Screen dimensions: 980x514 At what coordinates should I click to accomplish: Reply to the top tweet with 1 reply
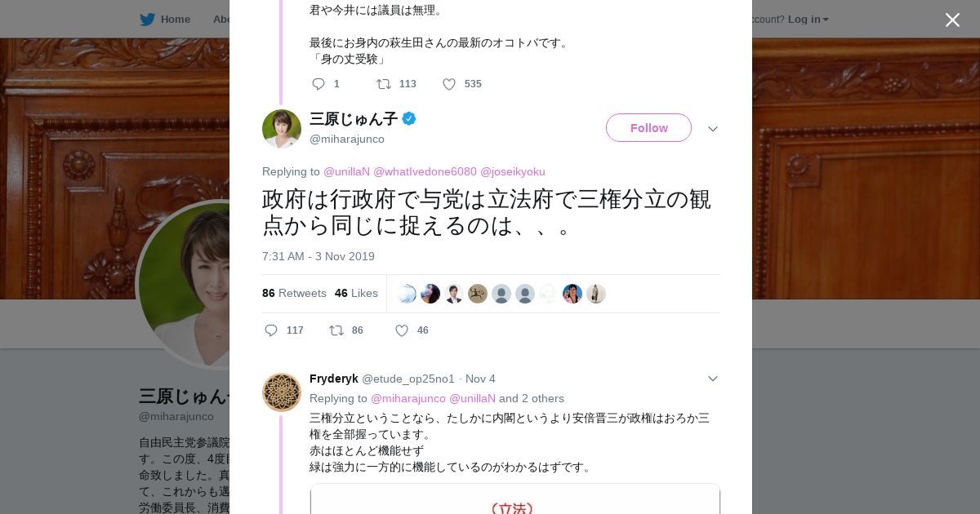[x=318, y=84]
